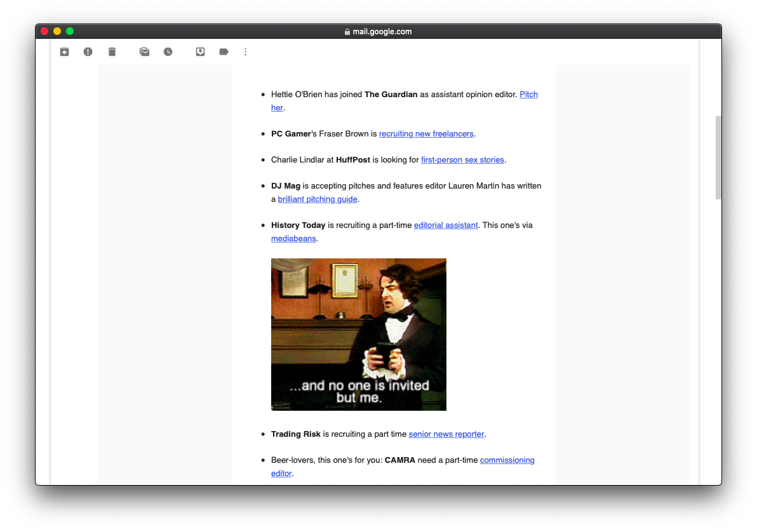Open the 'editorial assistant' job link

pos(446,225)
